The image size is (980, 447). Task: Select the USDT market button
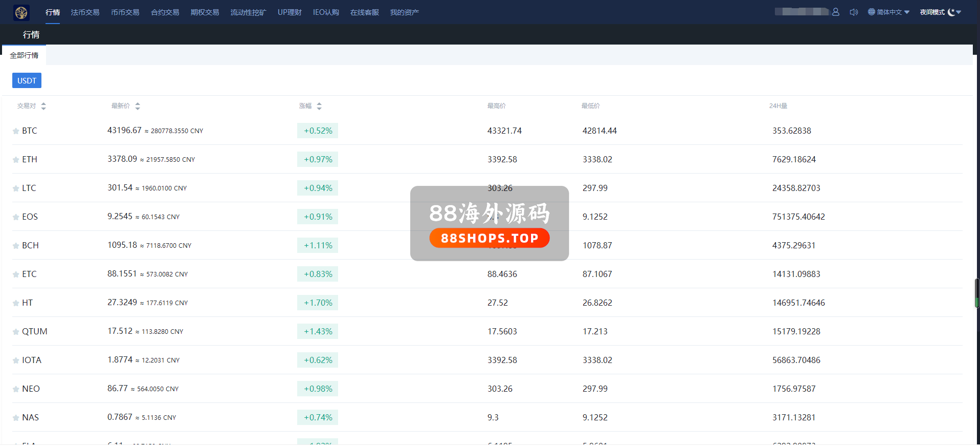click(x=27, y=80)
